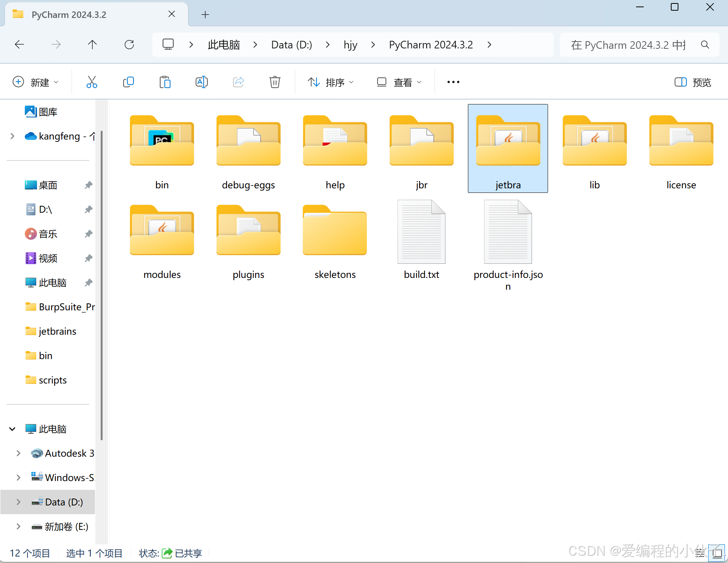Click the Rename icon in toolbar
The width and height of the screenshot is (728, 563).
(x=201, y=82)
